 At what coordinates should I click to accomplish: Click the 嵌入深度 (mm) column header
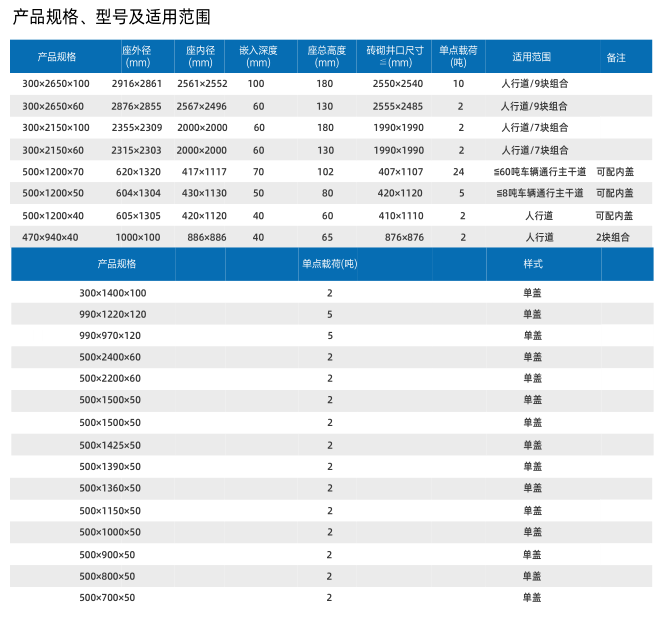pos(258,56)
